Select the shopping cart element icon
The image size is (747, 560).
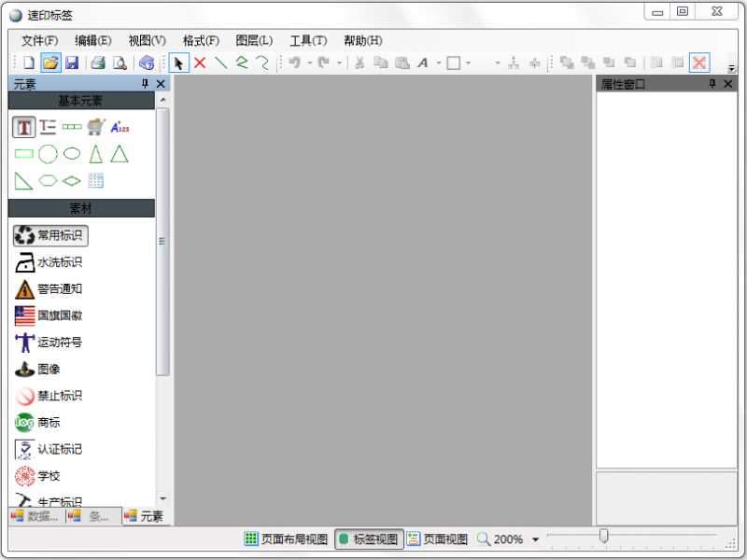point(95,127)
